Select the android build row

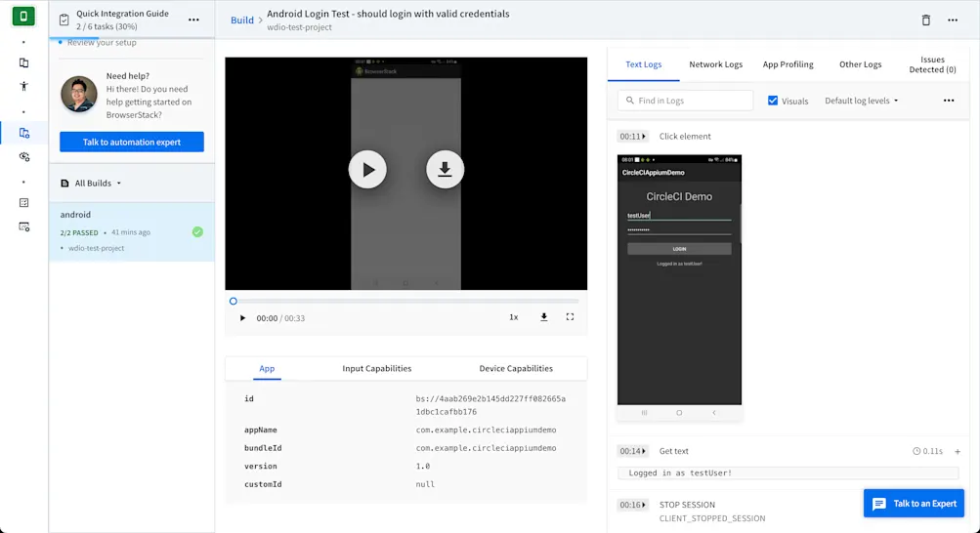click(x=132, y=231)
